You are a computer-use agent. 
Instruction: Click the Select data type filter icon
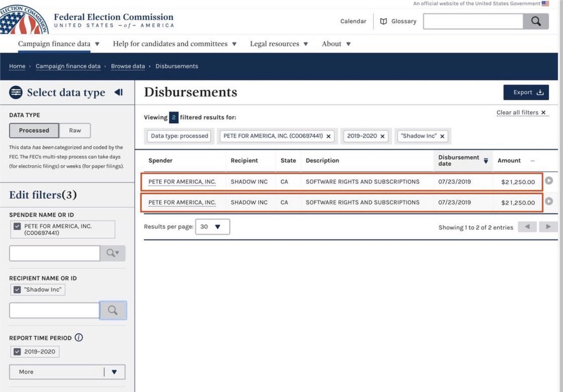16,92
